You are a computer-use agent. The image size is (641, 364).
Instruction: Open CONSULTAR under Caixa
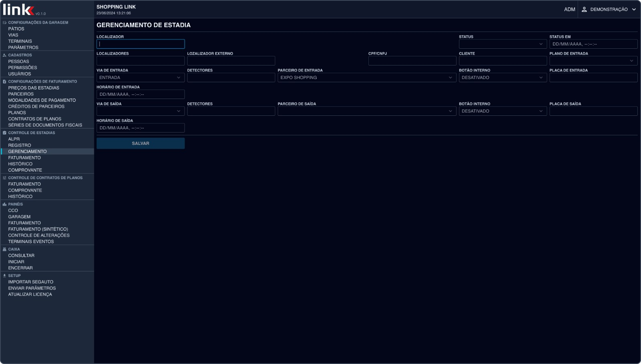click(21, 255)
